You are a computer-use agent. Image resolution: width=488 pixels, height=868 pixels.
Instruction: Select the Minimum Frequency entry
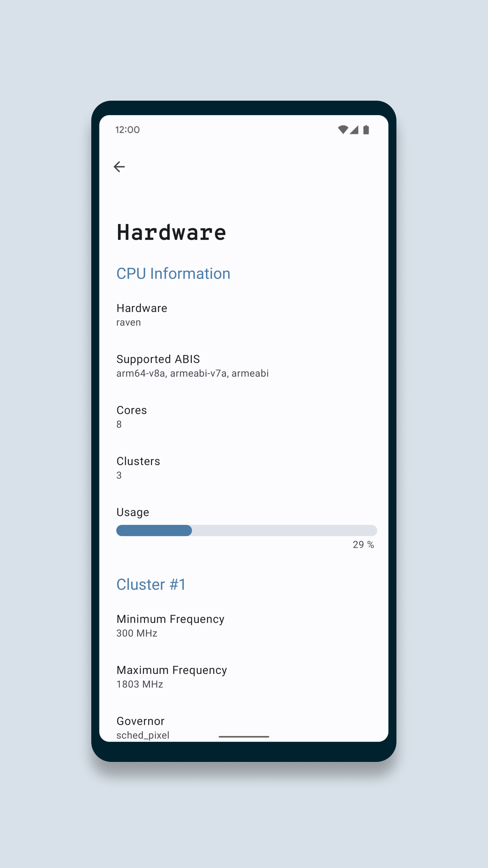click(x=170, y=626)
